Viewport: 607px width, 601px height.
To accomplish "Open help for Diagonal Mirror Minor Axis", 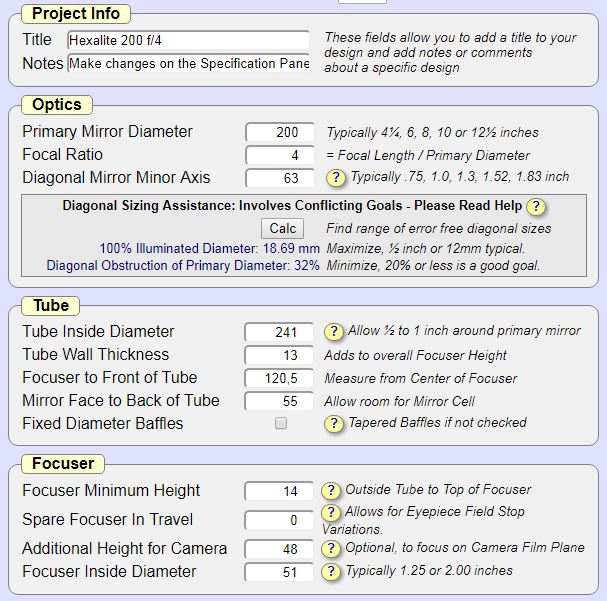I will click(337, 178).
